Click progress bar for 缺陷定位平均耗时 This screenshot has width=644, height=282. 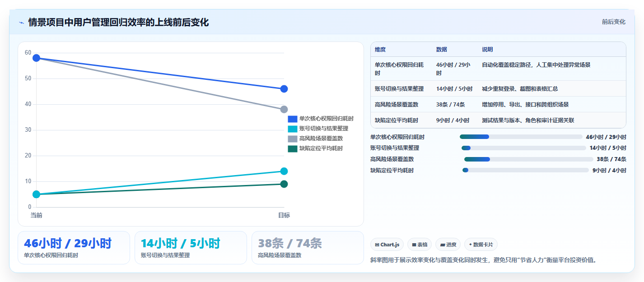(526, 170)
